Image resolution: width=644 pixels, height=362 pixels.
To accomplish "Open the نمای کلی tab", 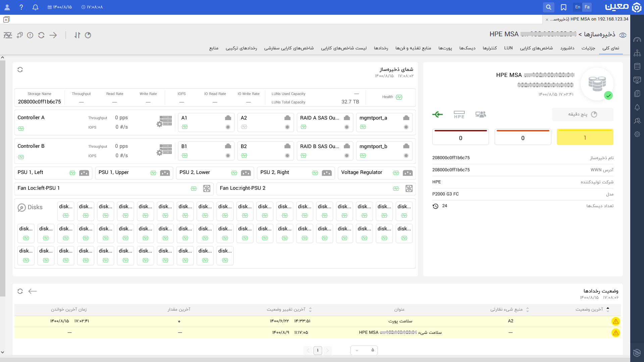I will coord(611,48).
